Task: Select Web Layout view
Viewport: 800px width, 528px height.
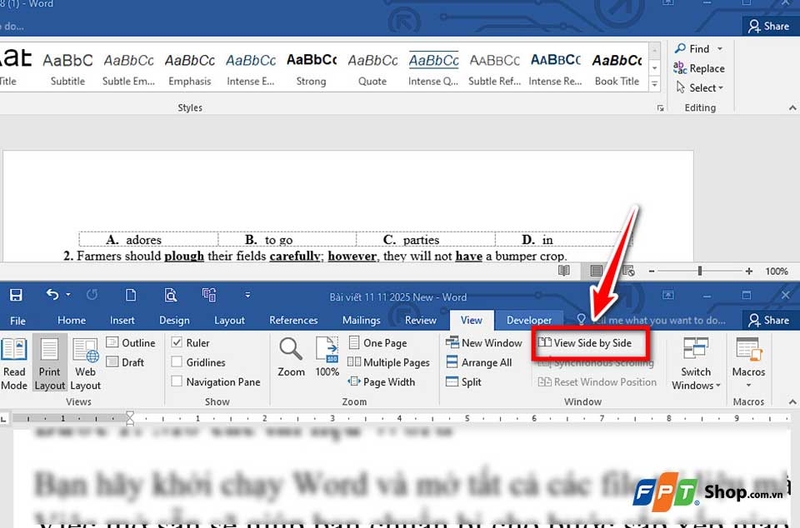Action: pos(85,364)
